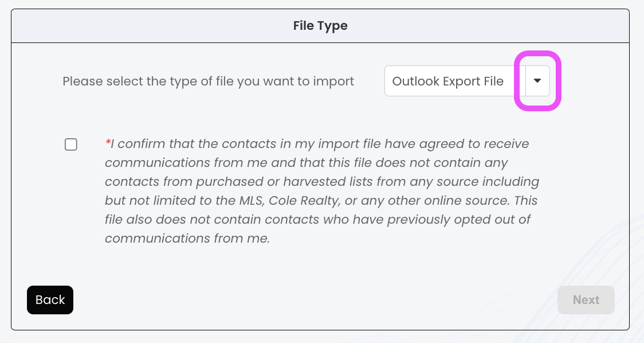Expand the file type dropdown list
This screenshot has height=343, width=644.
point(537,81)
